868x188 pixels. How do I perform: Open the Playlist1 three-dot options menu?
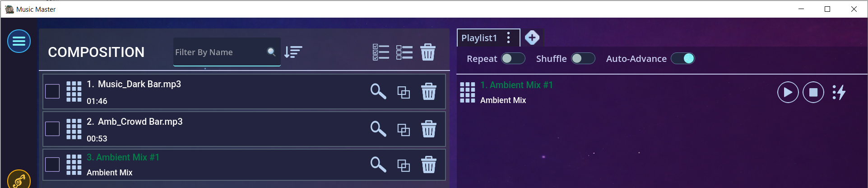coord(509,38)
